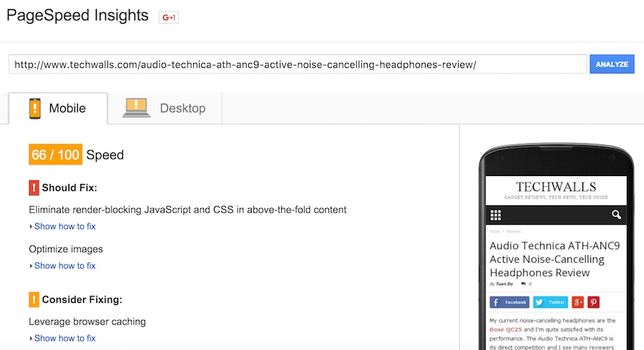Click the 'Optimize images' text
644x350 pixels.
(x=66, y=249)
